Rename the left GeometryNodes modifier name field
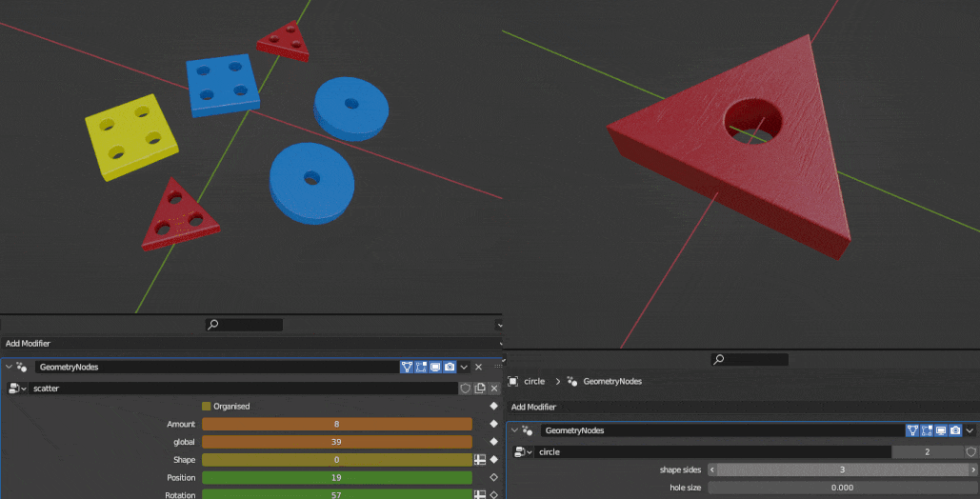 point(217,367)
